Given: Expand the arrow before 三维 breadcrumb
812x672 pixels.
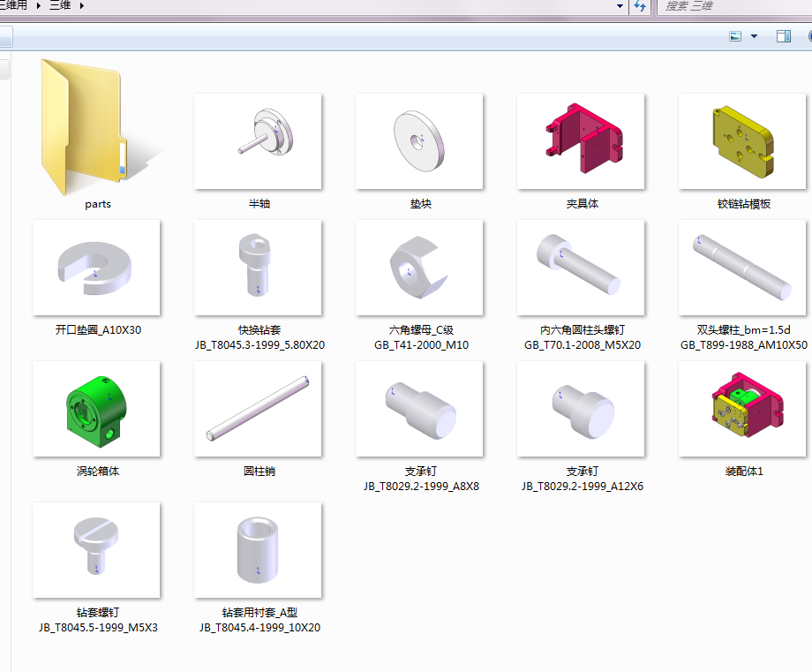Looking at the screenshot, I should point(38,5).
